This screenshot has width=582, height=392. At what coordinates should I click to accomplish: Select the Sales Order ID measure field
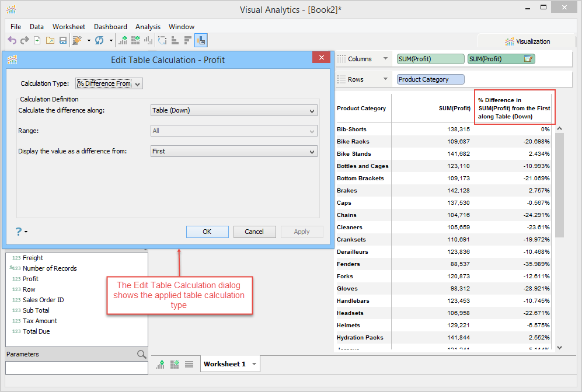[43, 300]
